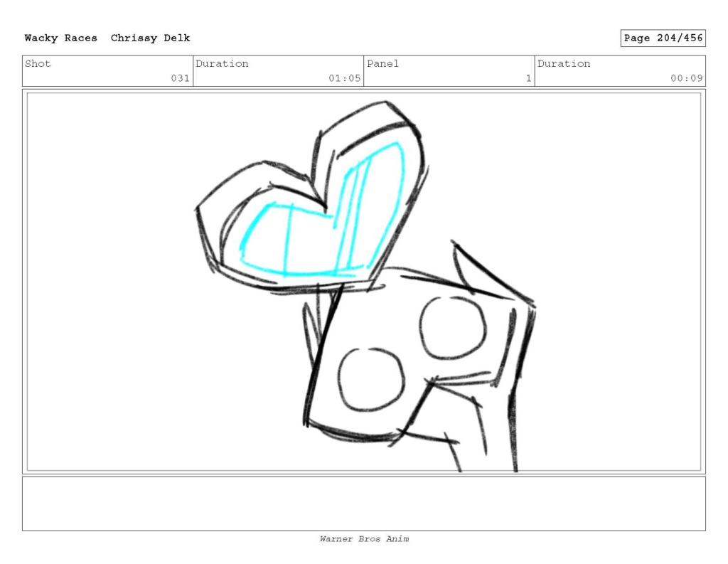Click the 'Warner Bros Anim' footer text
Screen dimensions: 728x564
click(365, 539)
